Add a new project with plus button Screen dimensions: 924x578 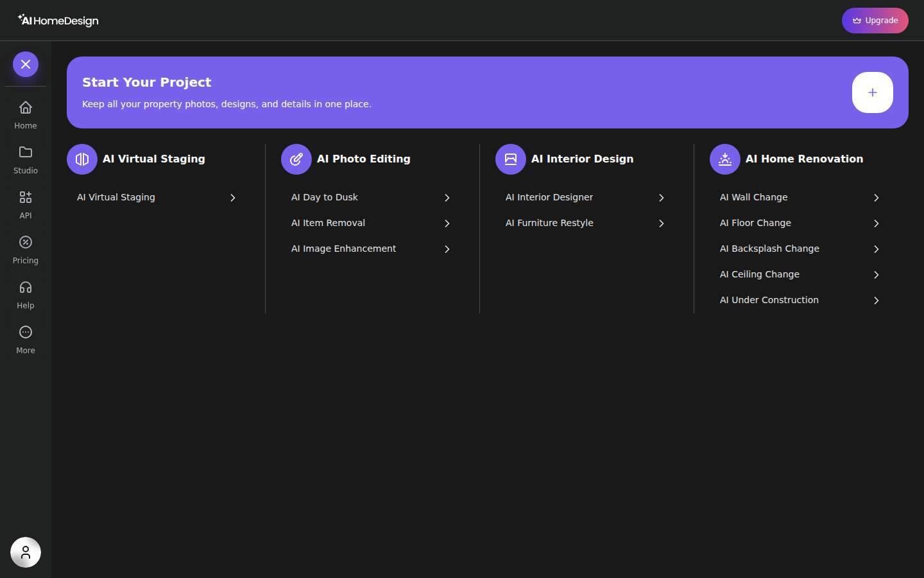[x=873, y=92]
